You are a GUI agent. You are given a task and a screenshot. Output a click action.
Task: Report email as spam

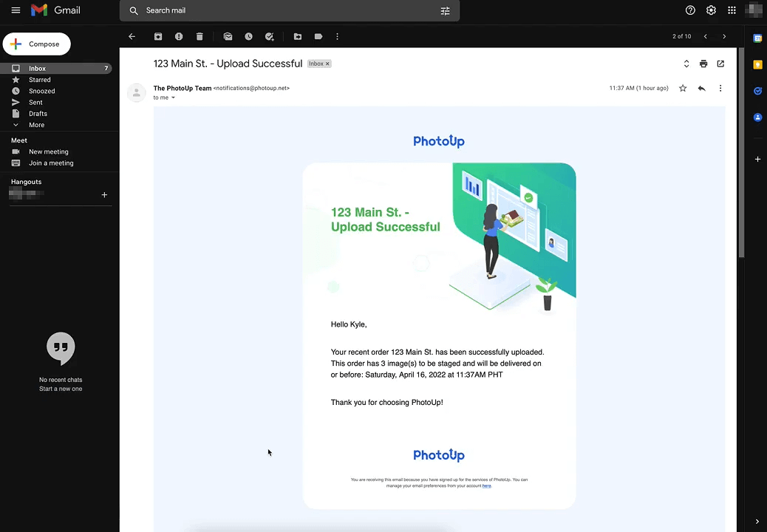(179, 37)
